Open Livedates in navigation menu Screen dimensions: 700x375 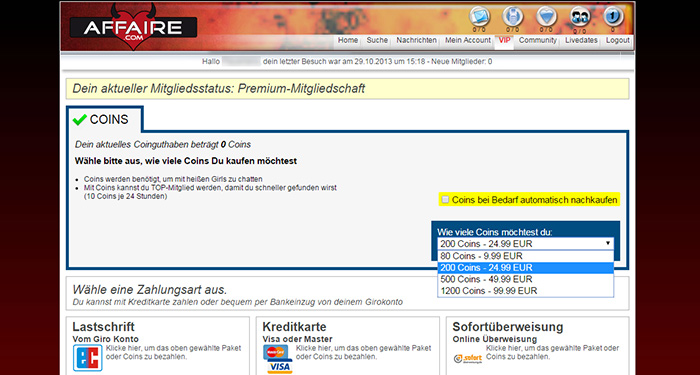point(581,40)
